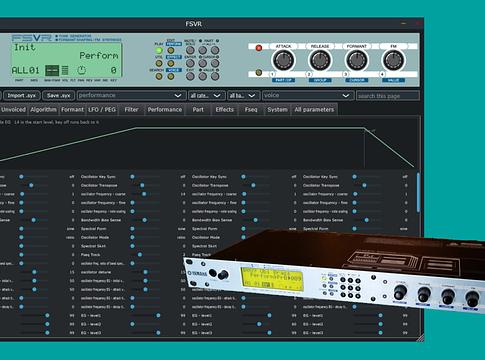
Task: Click the UTIL round button
Action: pyautogui.click(x=159, y=63)
